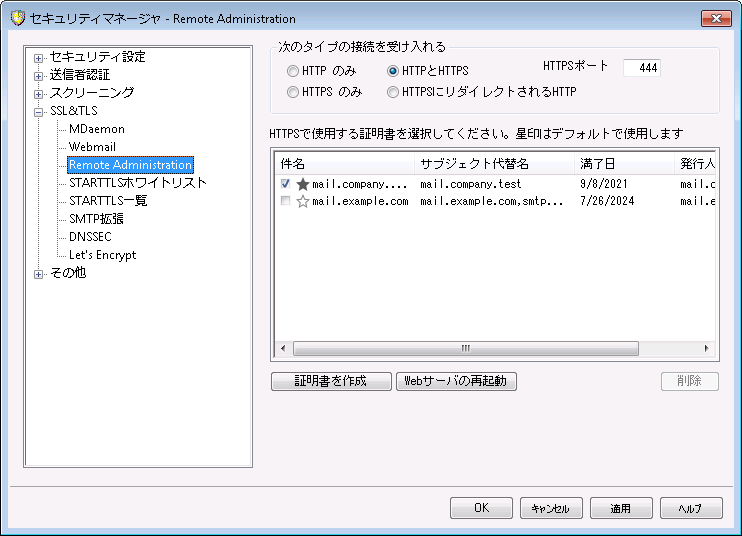The width and height of the screenshot is (742, 536).
Task: Collapse the SSL&TLS tree node
Action: (x=39, y=111)
